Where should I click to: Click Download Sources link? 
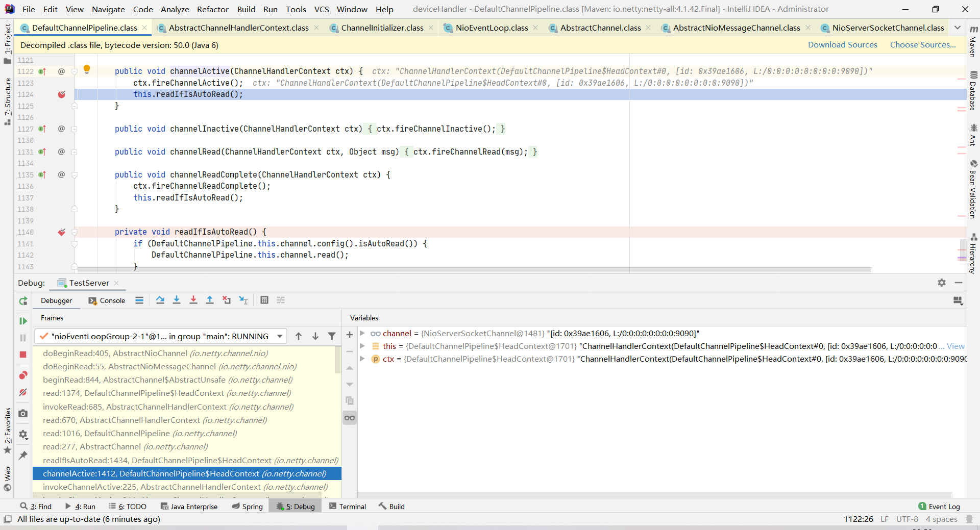pyautogui.click(x=843, y=45)
